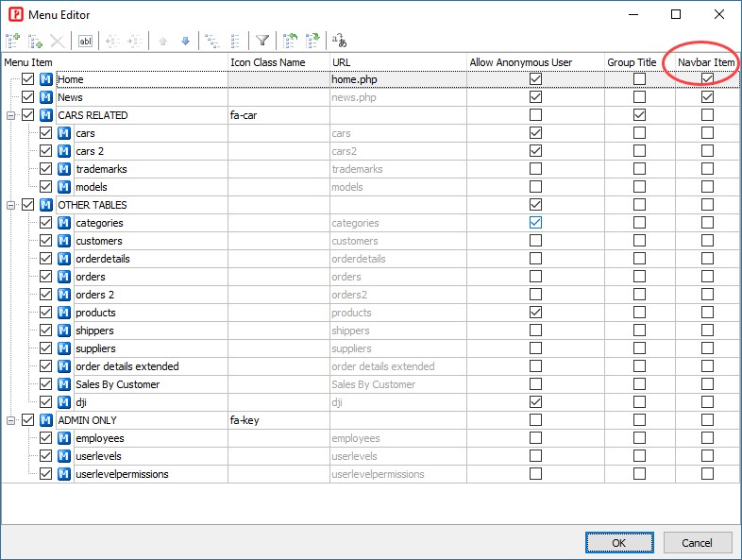
Task: Click the collapse all tree icon
Action: [x=235, y=41]
